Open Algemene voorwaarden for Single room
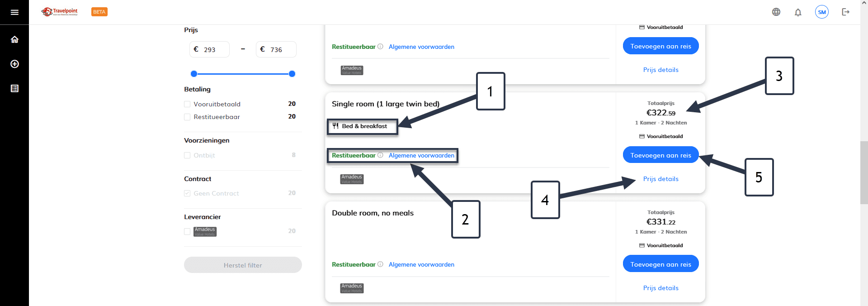The width and height of the screenshot is (868, 306). pos(421,155)
